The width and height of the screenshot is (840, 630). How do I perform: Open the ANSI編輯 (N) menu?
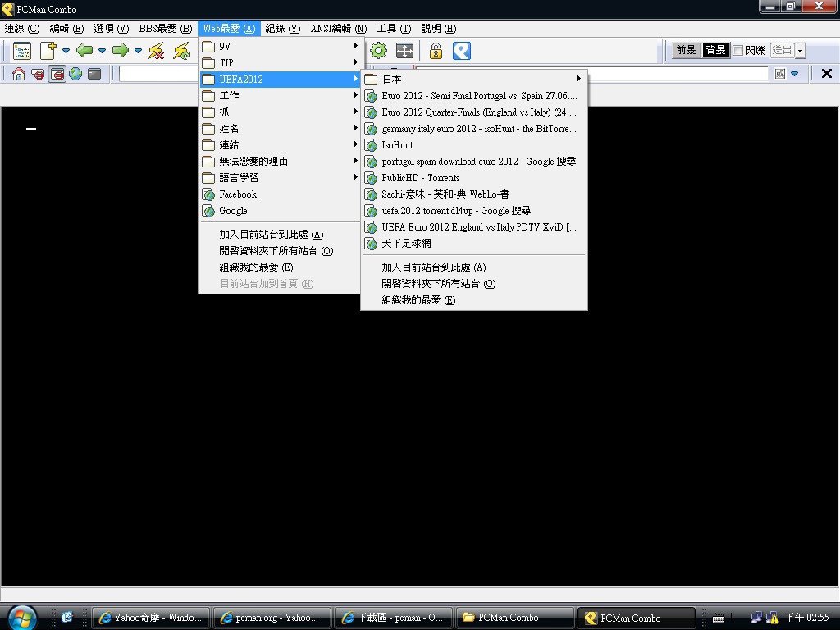point(339,29)
